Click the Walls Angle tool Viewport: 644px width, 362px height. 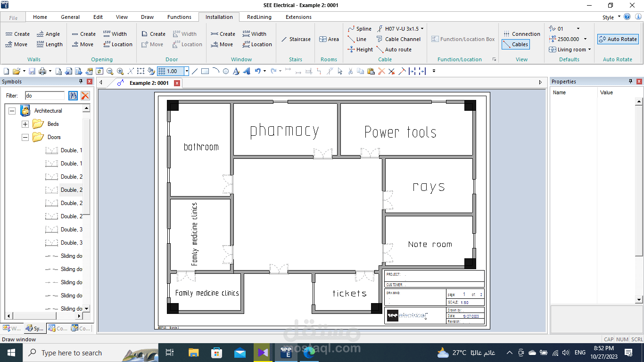click(x=48, y=34)
